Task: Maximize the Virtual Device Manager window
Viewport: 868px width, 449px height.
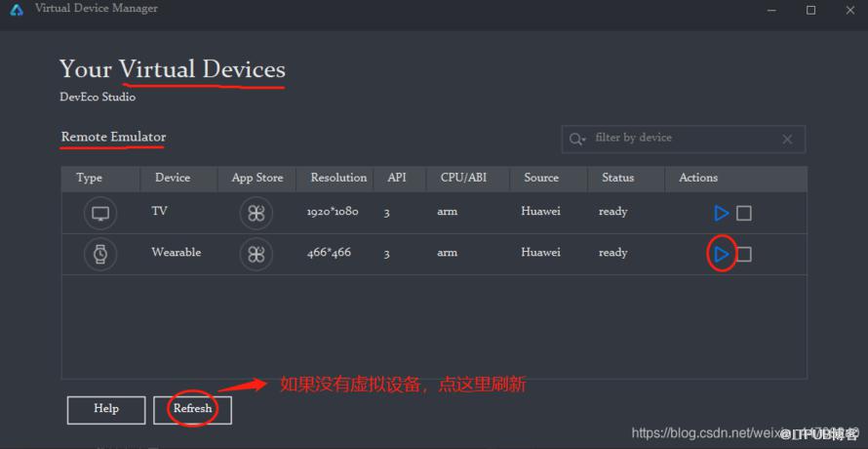Action: pos(811,10)
